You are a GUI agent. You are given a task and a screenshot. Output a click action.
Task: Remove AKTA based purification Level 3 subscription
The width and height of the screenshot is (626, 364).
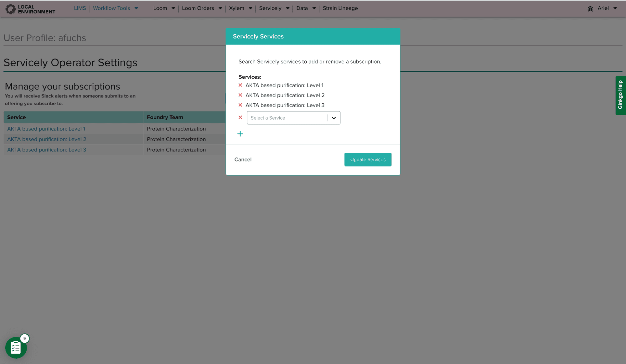pyautogui.click(x=240, y=105)
